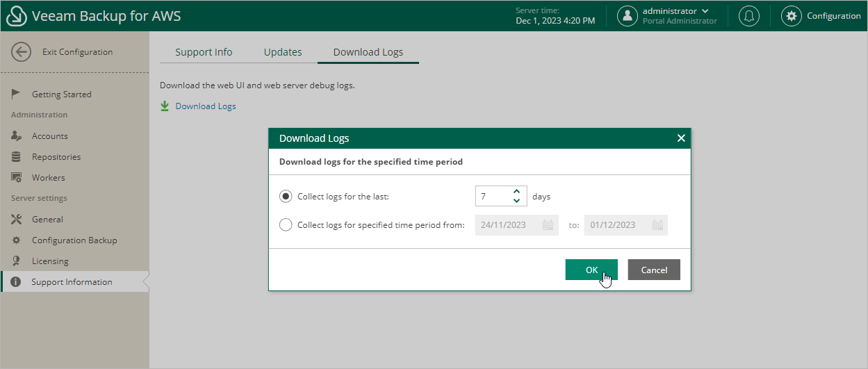The width and height of the screenshot is (868, 369).
Task: Click the debug logs description text
Action: coord(257,85)
